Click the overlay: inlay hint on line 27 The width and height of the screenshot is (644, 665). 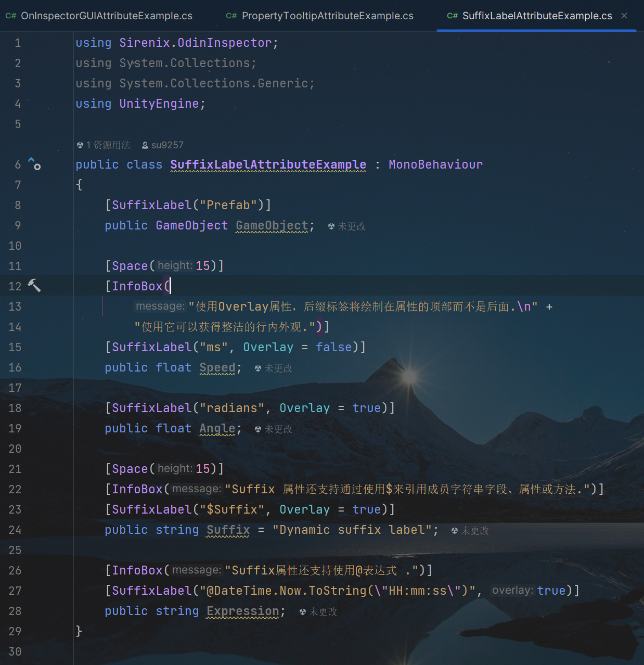(512, 591)
